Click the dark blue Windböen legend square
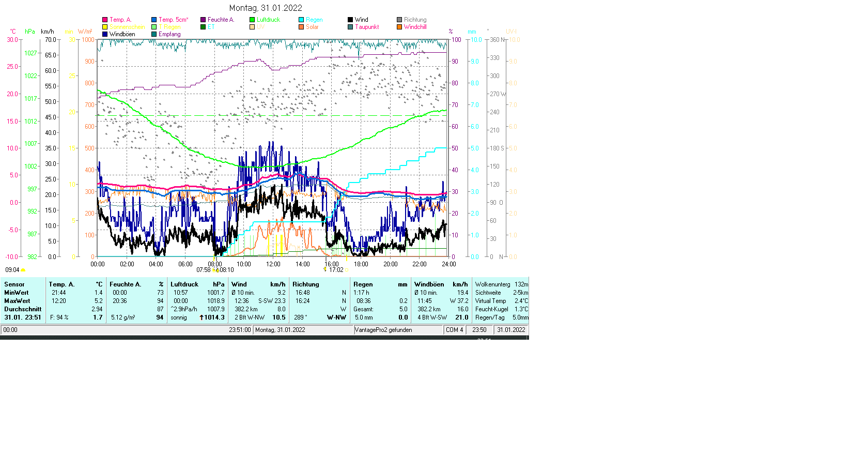Image resolution: width=868 pixels, height=470 pixels. [x=105, y=34]
